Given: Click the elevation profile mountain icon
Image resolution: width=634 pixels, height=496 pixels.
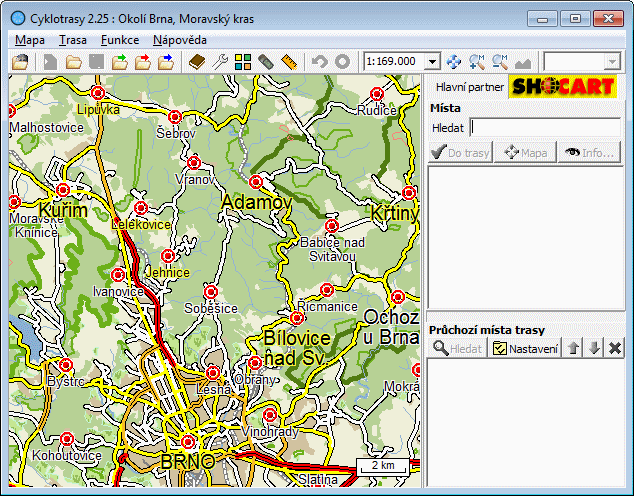Looking at the screenshot, I should click(x=523, y=62).
